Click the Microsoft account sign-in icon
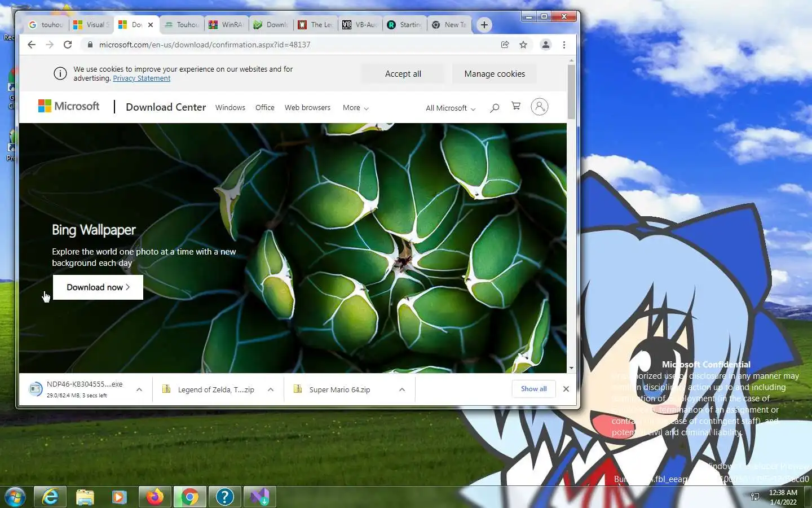The image size is (812, 508). click(x=540, y=107)
